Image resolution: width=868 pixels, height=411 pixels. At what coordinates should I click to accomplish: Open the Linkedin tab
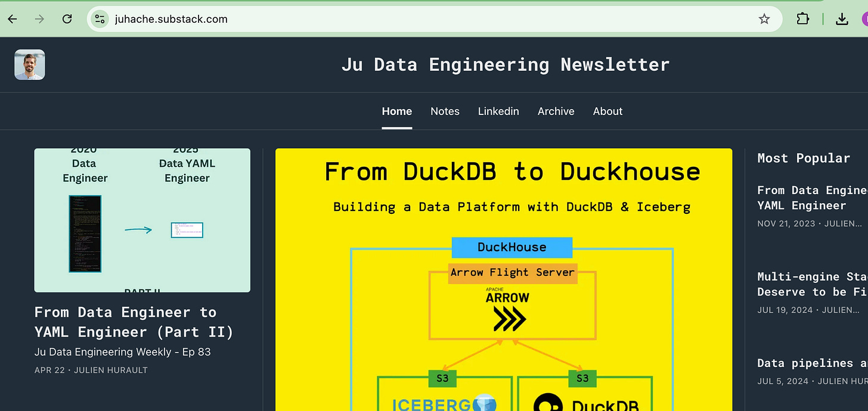click(498, 111)
